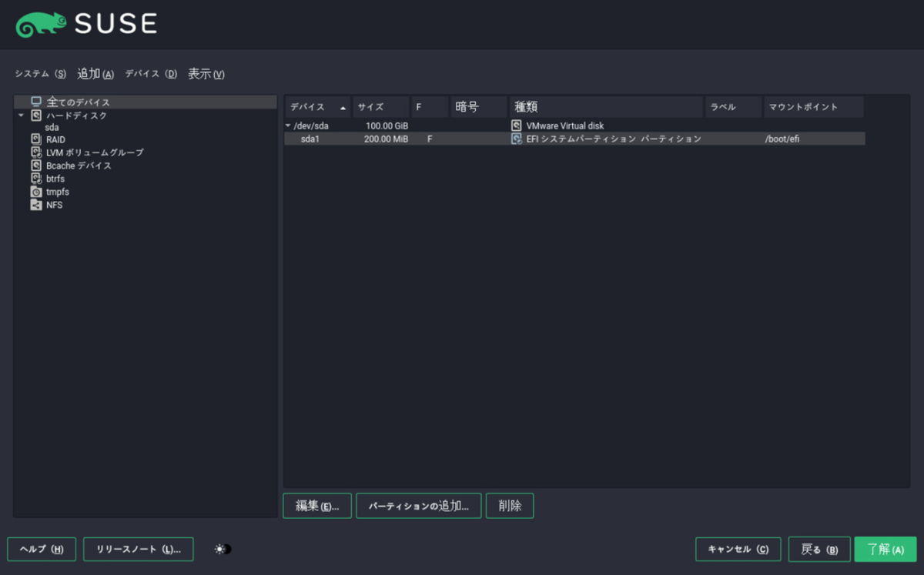The width and height of the screenshot is (924, 575).
Task: Click the パーティションの追加 button
Action: tap(418, 506)
